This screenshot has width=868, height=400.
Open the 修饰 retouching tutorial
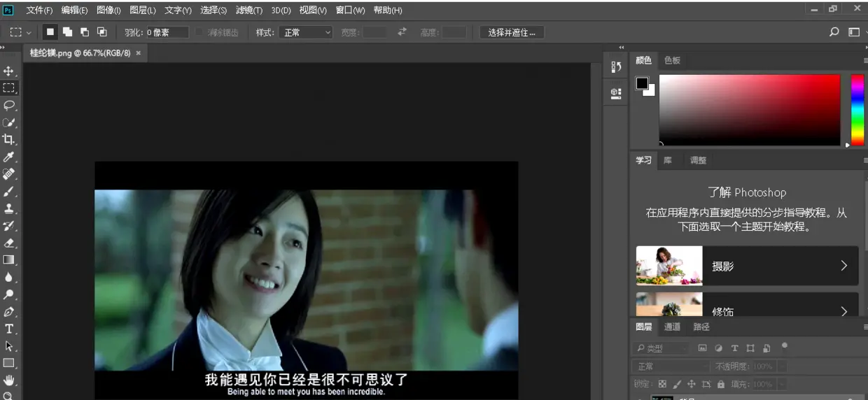(747, 305)
